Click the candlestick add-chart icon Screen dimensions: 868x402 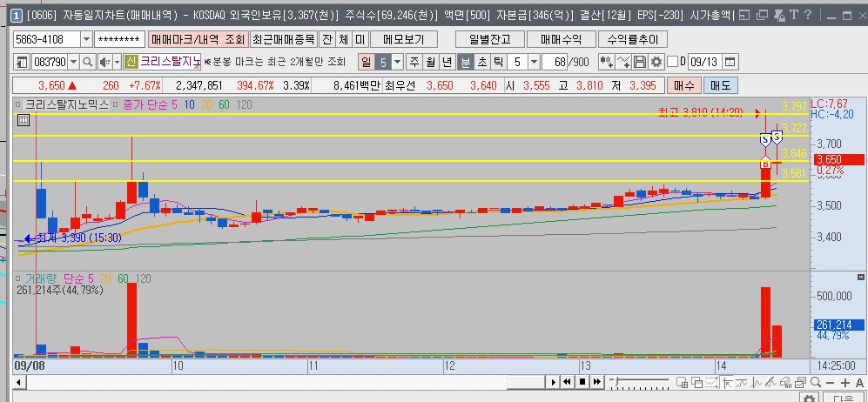(607, 62)
